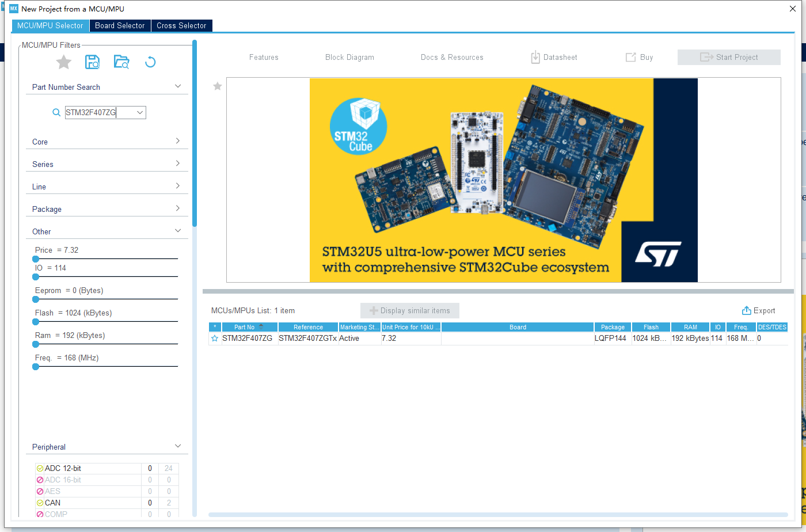
Task: Sort by the RAM column header
Action: [690, 326]
